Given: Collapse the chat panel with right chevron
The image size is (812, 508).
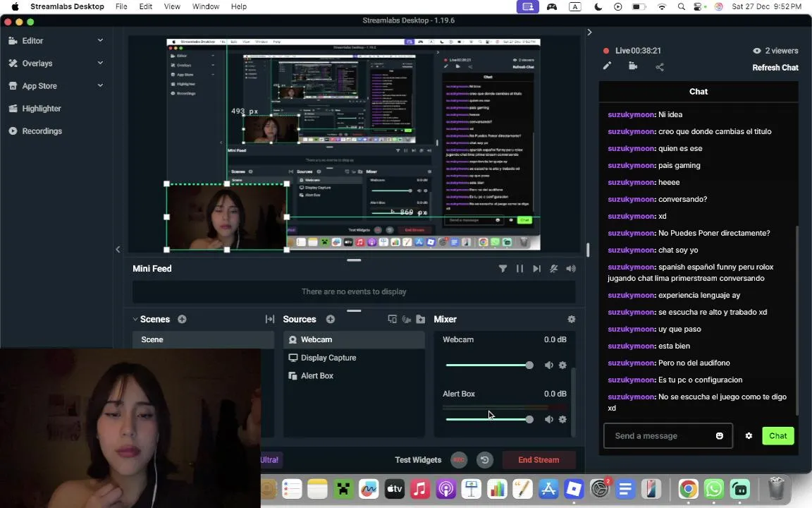Looking at the screenshot, I should click(x=589, y=32).
